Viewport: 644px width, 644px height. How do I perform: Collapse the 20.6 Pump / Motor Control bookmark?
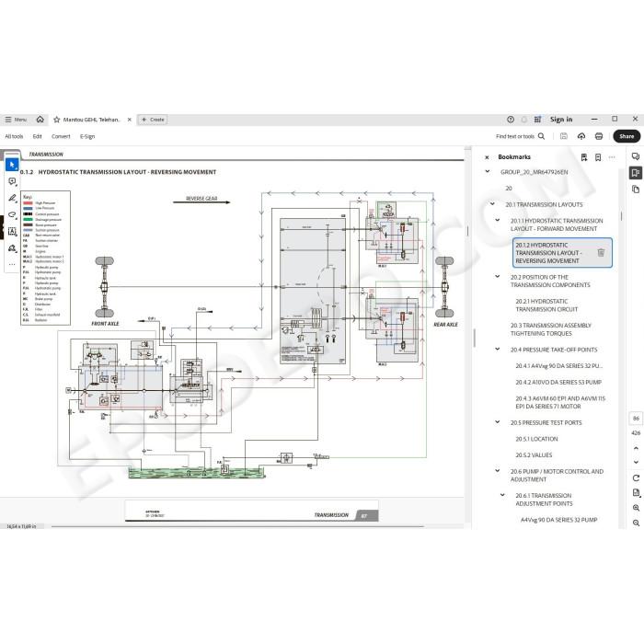498,471
